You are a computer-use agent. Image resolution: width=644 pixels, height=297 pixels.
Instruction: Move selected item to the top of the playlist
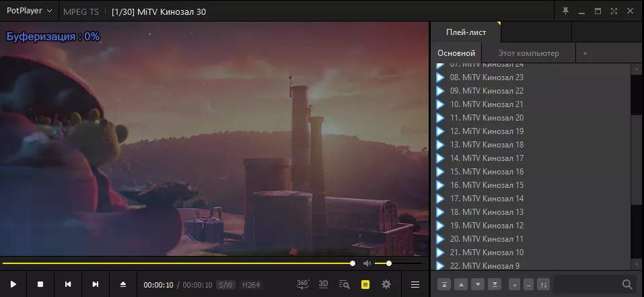pyautogui.click(x=444, y=284)
